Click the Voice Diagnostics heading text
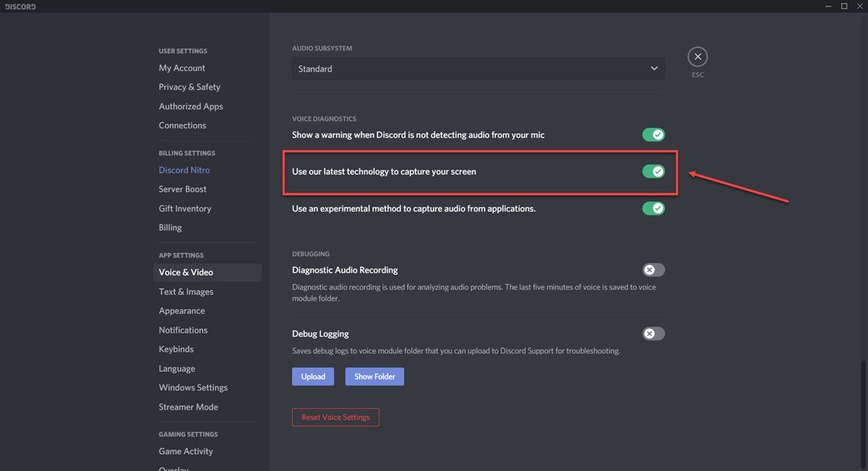The height and width of the screenshot is (471, 868). click(x=324, y=119)
